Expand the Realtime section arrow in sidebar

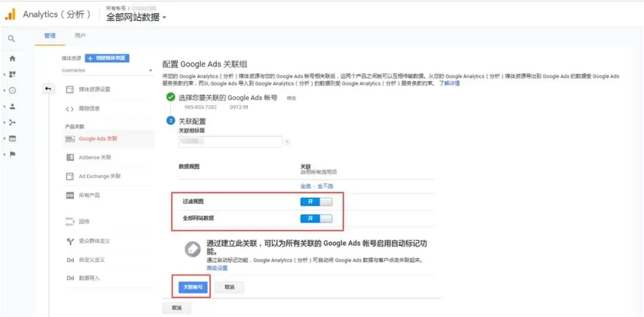click(x=5, y=91)
